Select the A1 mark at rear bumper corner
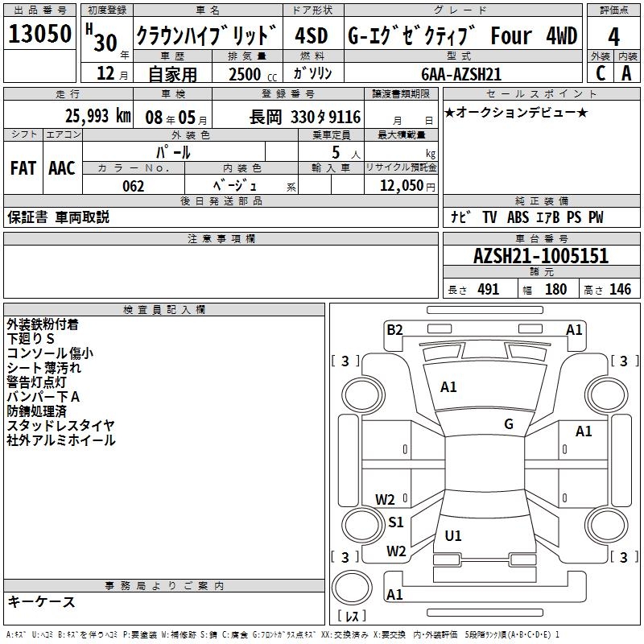 coord(394,595)
